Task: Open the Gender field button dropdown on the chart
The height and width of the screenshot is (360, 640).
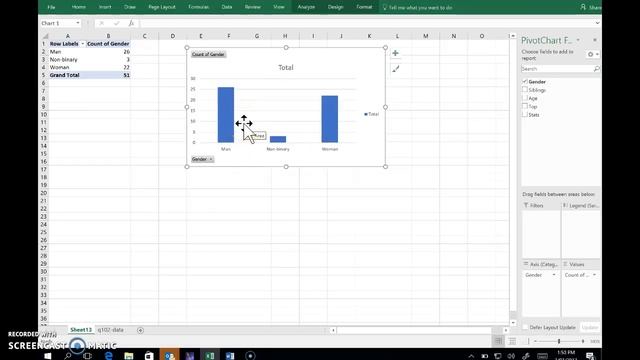Action: coord(211,159)
